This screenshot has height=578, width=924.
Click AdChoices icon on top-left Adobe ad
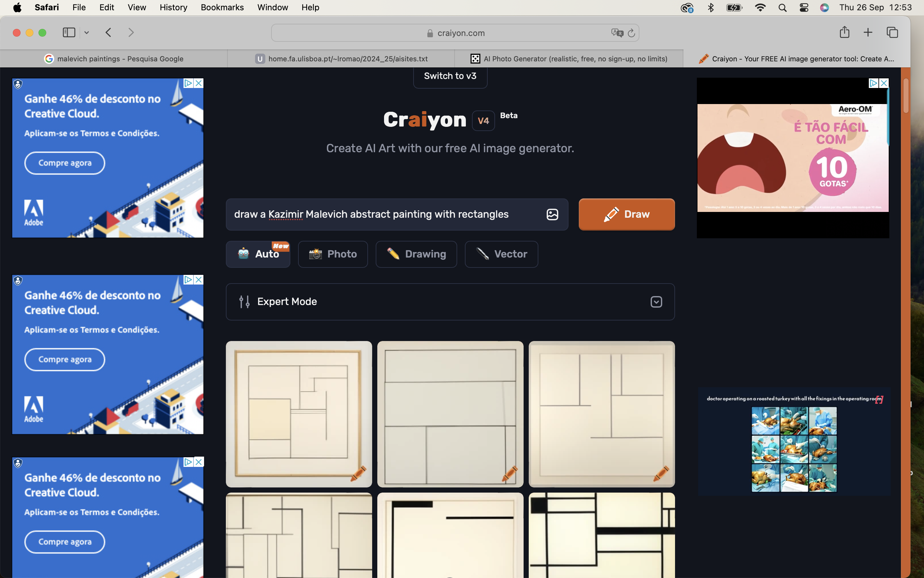[x=188, y=83]
